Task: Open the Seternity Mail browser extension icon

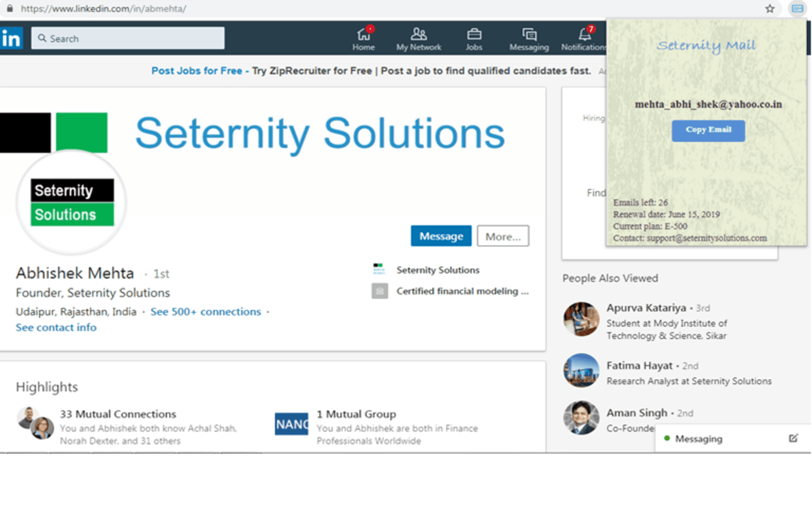Action: 797,9
